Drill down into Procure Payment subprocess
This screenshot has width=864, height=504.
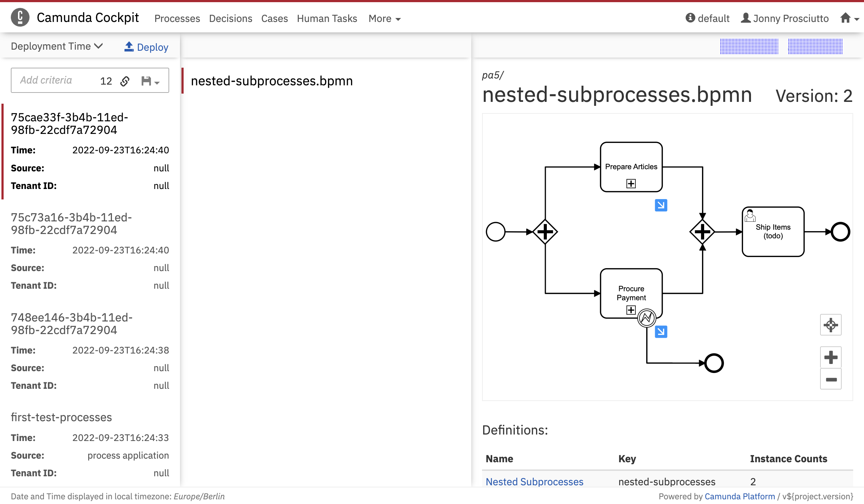661,332
